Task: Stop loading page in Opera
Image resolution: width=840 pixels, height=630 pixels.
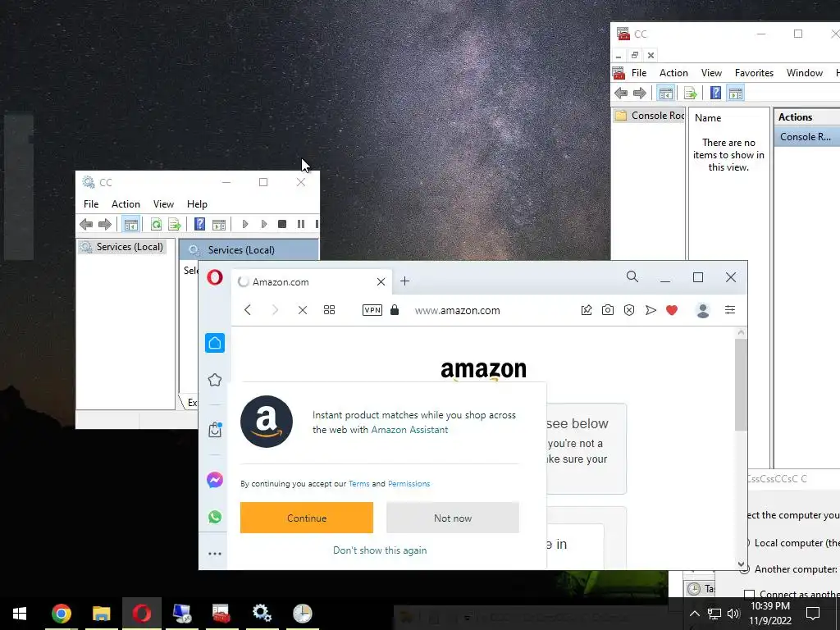Action: (303, 310)
